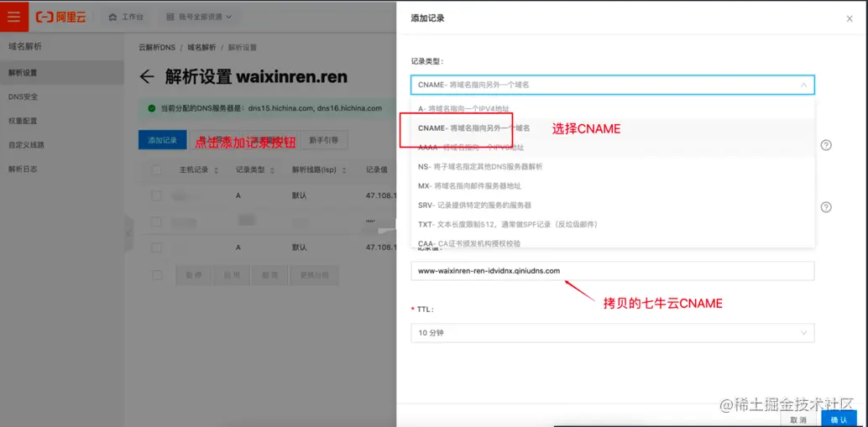Open the 域名解析 sidebar heading
This screenshot has width=868, height=427.
tap(25, 46)
